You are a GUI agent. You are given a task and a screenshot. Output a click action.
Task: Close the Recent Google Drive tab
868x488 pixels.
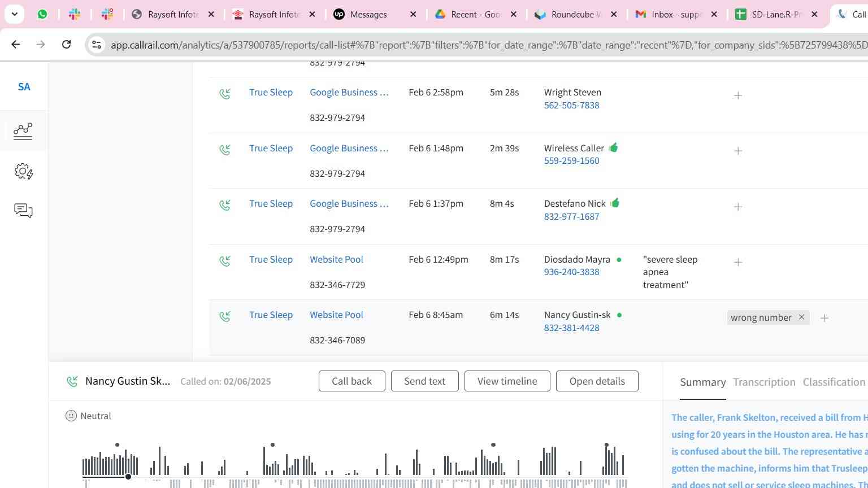[x=513, y=14]
